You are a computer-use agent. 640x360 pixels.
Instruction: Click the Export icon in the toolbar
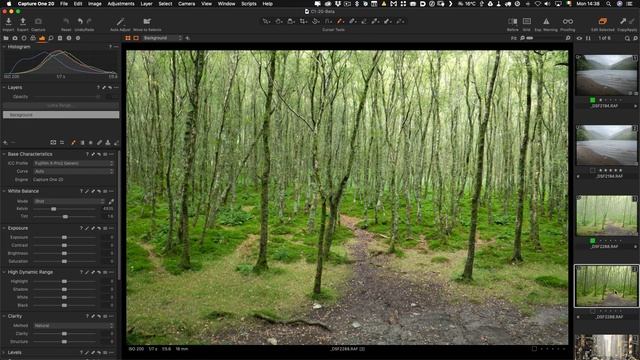point(23,22)
